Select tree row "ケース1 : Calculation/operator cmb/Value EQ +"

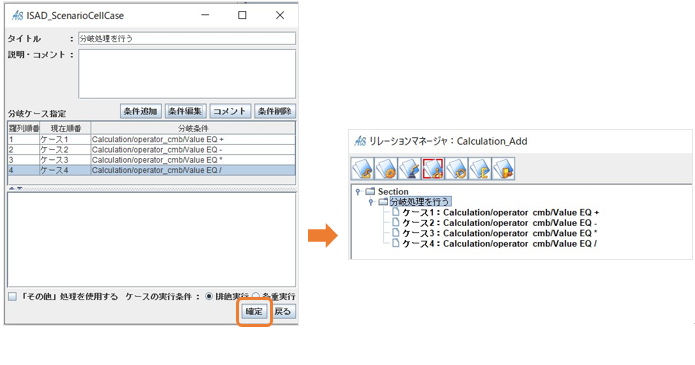[500, 212]
